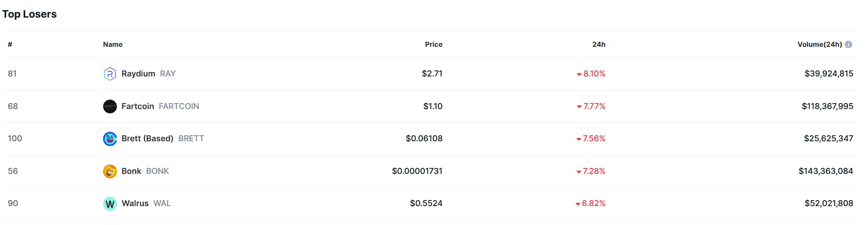Image resolution: width=868 pixels, height=225 pixels.
Task: Click the Walrus logo icon
Action: point(110,204)
